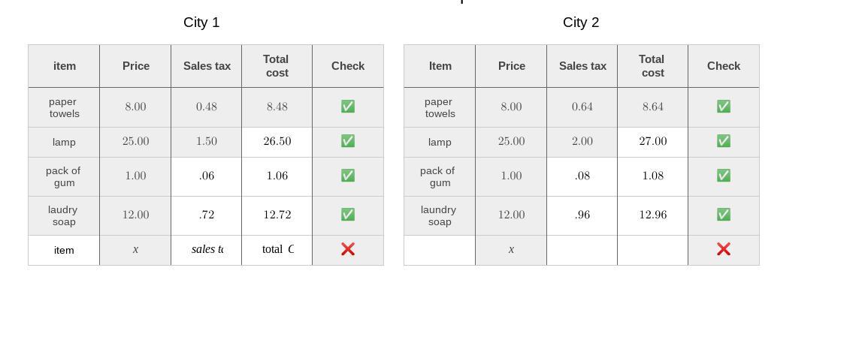Viewport: 868px width, 337px height.
Task: Edit City 1 bottom row item name field
Action: [64, 251]
